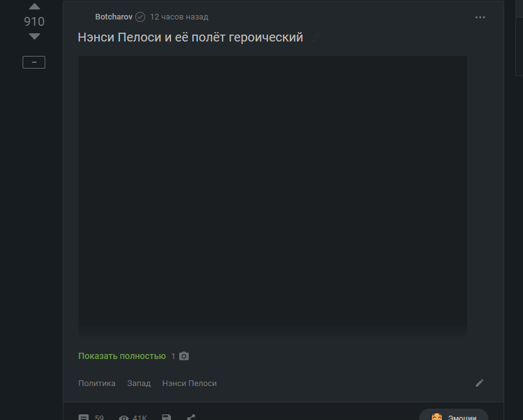Screen dimensions: 523x420
Task: Collapse the post using the minus button
Action: (34, 62)
